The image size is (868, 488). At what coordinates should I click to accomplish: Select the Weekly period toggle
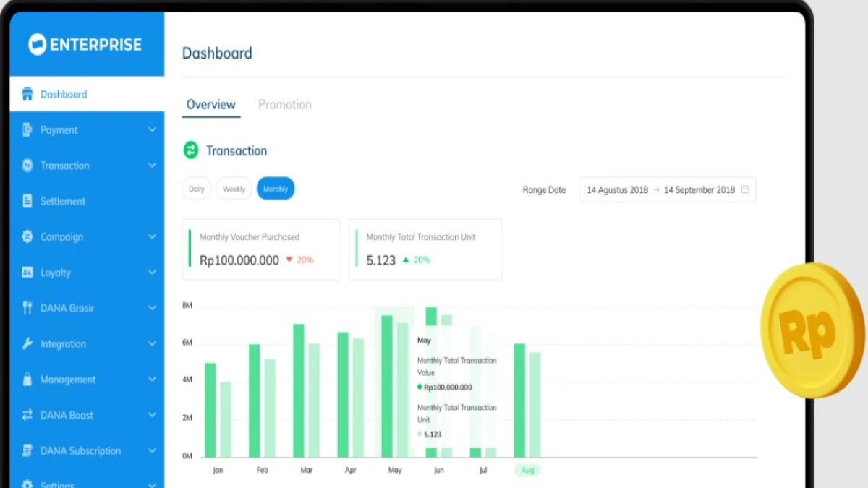234,189
